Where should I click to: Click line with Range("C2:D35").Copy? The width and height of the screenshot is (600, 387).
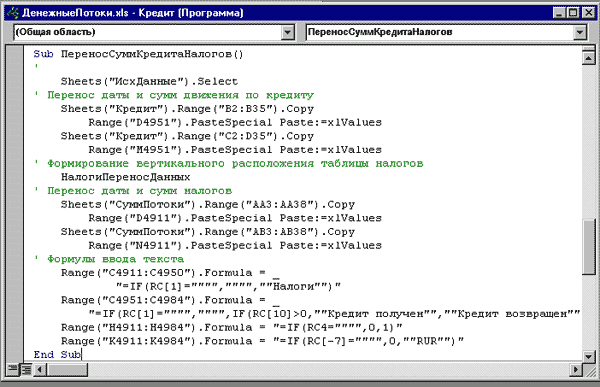pos(187,136)
